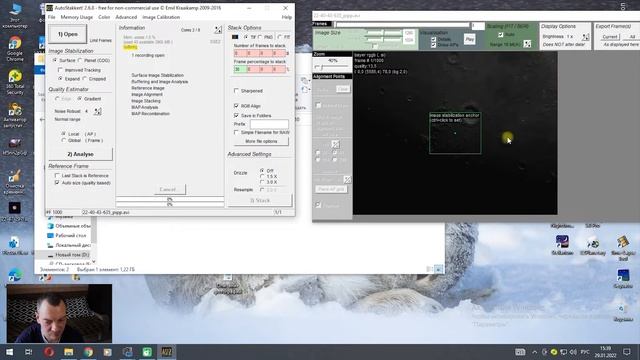Click the first number of frames field
This screenshot has width=640, height=360.
coord(240,53)
